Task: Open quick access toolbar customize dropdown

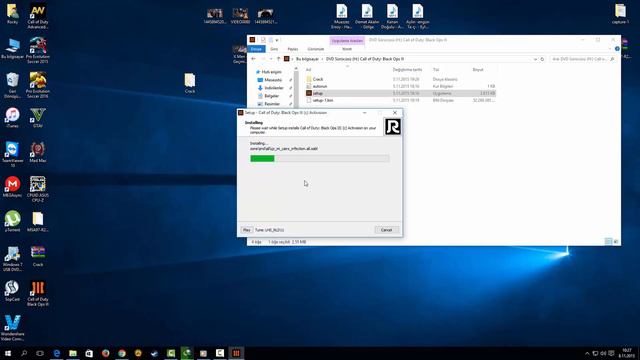Action: tap(277, 40)
